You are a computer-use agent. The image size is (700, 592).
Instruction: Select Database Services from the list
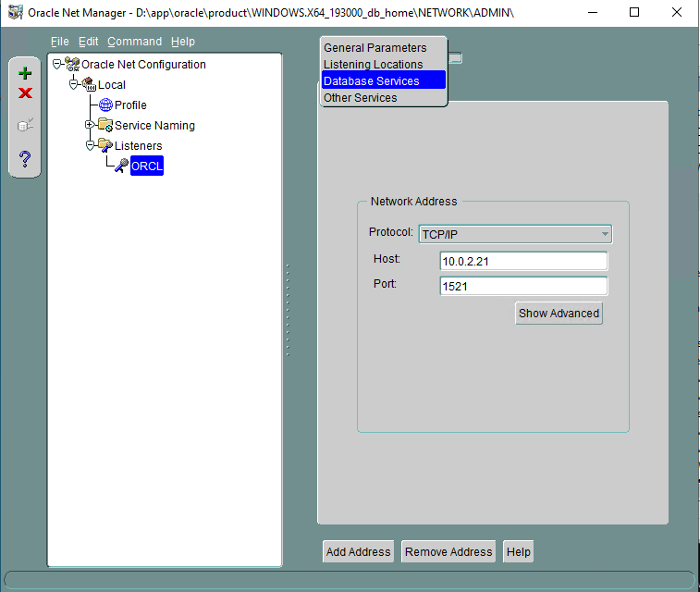coord(384,80)
